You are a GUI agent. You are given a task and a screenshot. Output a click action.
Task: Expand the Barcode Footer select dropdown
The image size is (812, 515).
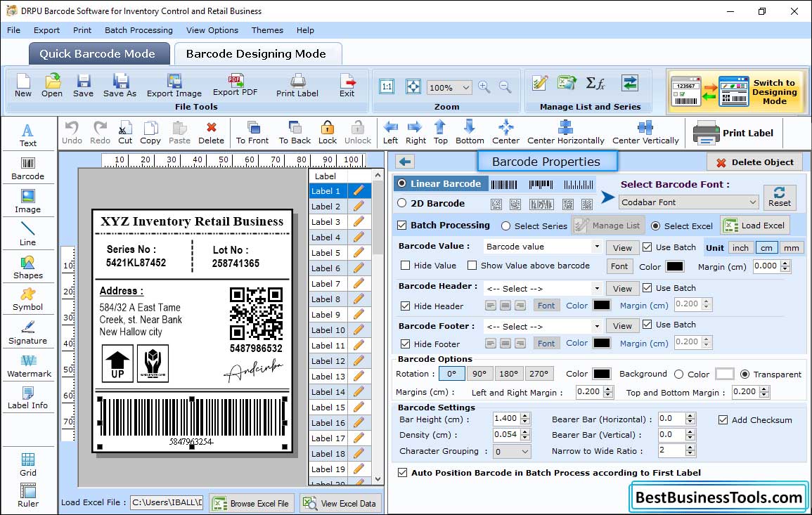[x=597, y=326]
